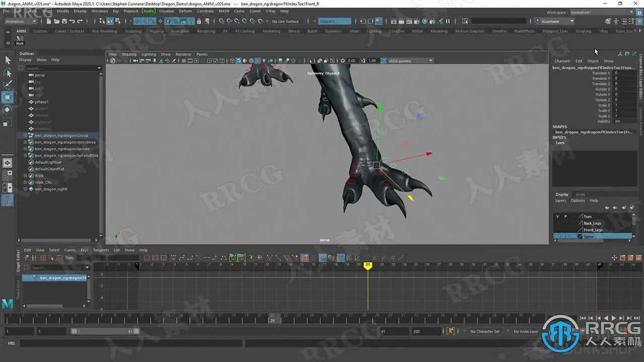Open the Anim layer tab
Screen dimensions: 644x362
point(580,194)
